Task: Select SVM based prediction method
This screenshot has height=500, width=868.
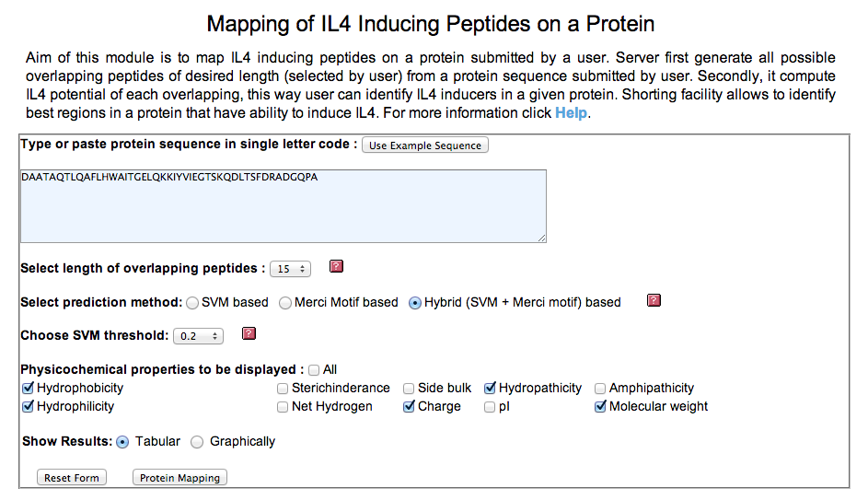Action: [x=192, y=302]
